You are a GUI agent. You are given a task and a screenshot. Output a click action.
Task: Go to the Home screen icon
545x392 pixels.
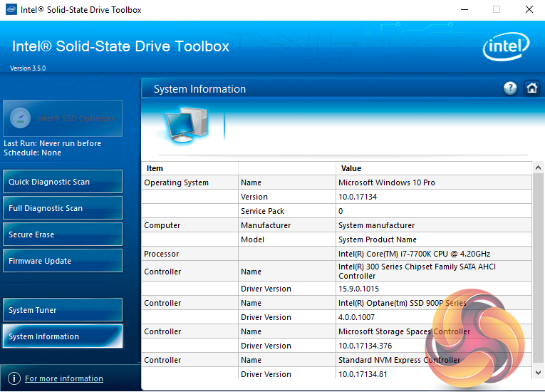pos(531,88)
